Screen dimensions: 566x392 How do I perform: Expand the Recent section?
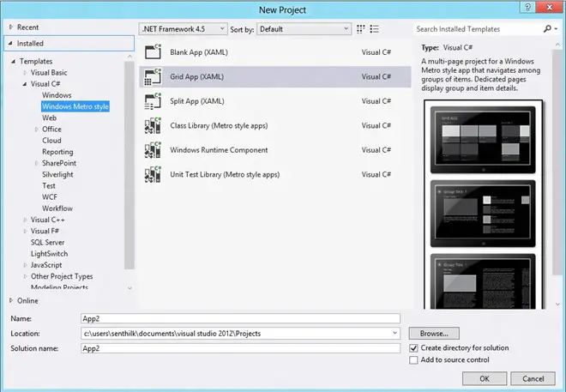pyautogui.click(x=11, y=27)
